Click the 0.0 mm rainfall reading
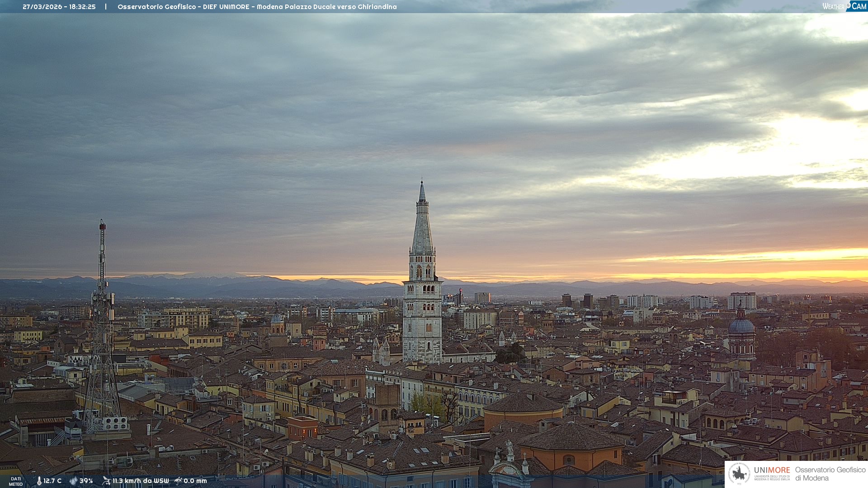Screen dimensions: 868x488 [x=195, y=481]
